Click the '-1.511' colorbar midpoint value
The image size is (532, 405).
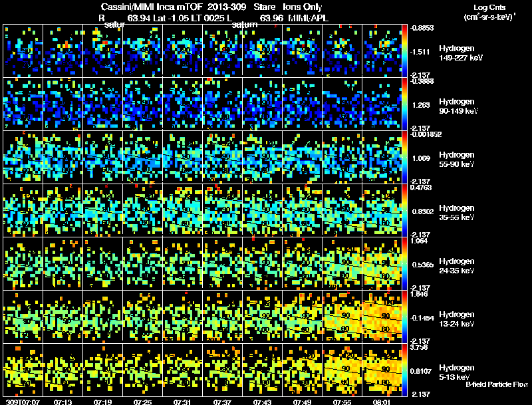pyautogui.click(x=420, y=52)
